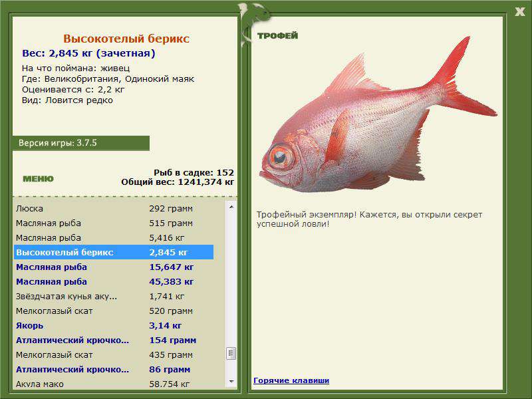532x399 pixels.
Task: Click the Вид: Ловится редко line
Action: [x=67, y=100]
